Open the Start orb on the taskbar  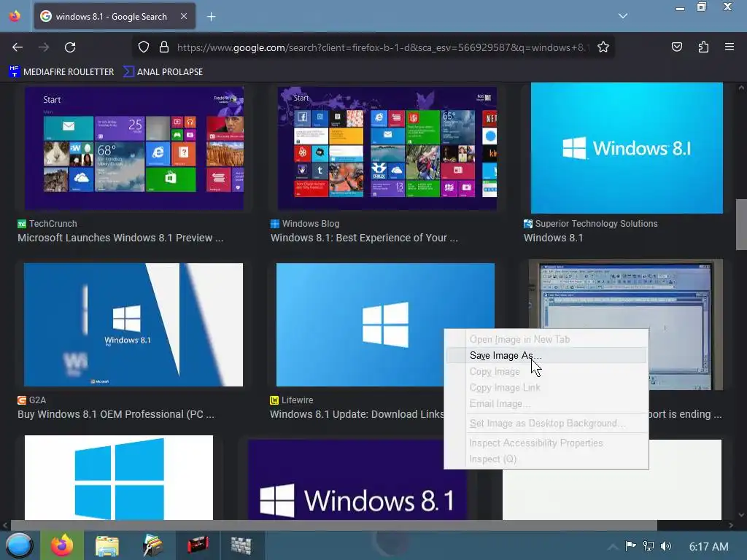click(x=18, y=545)
